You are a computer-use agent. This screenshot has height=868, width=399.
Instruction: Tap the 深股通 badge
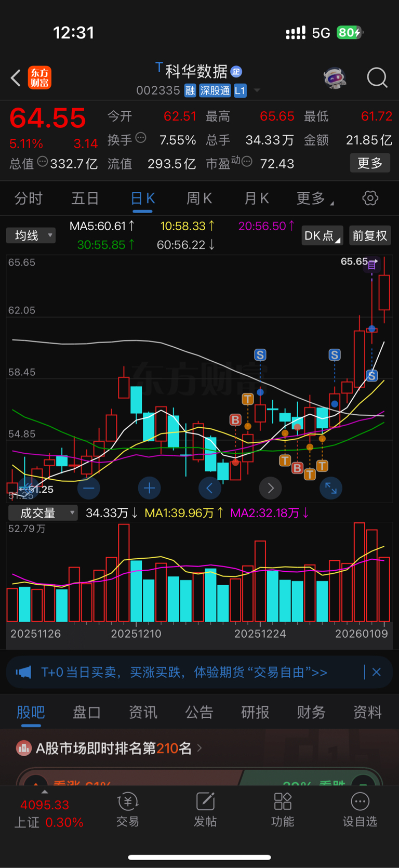(x=215, y=90)
